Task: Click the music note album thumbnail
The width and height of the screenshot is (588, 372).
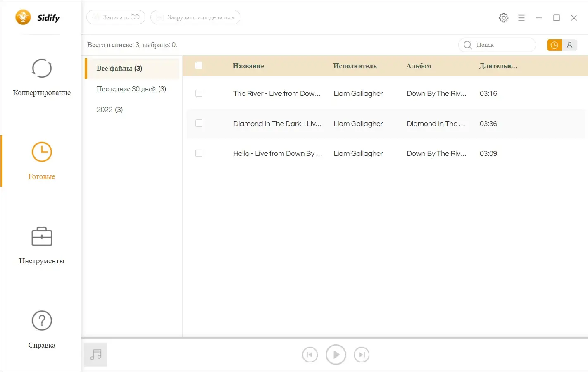Action: 95,354
